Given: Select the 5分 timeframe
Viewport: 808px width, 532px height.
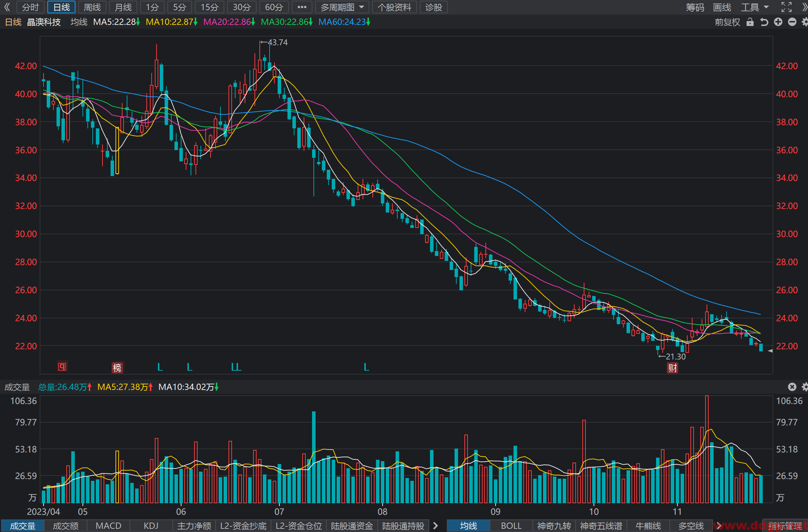Looking at the screenshot, I should tap(179, 7).
